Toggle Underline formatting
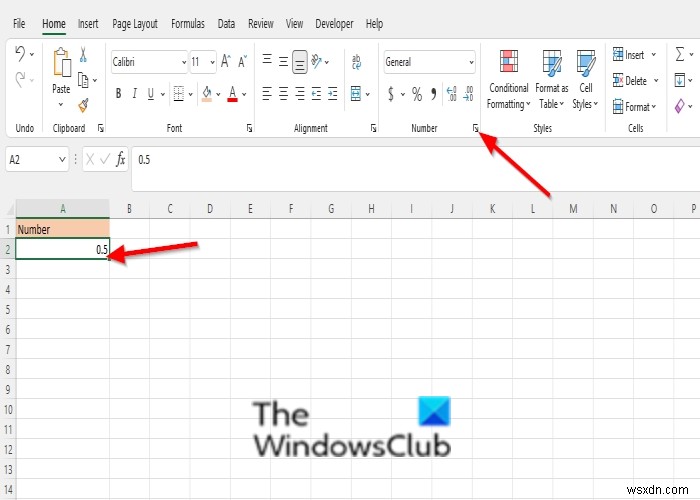Viewport: 700px width, 500px height. [151, 94]
